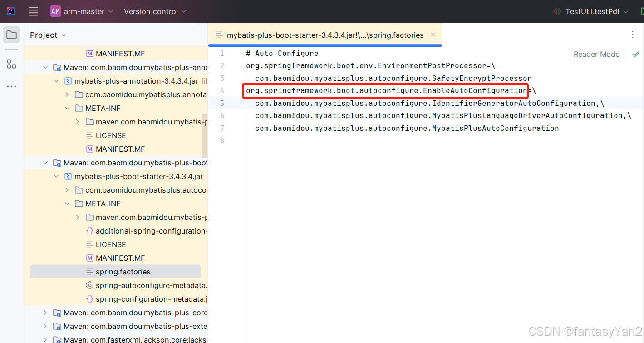Collapse META-INF under the annotation jar

pos(67,108)
